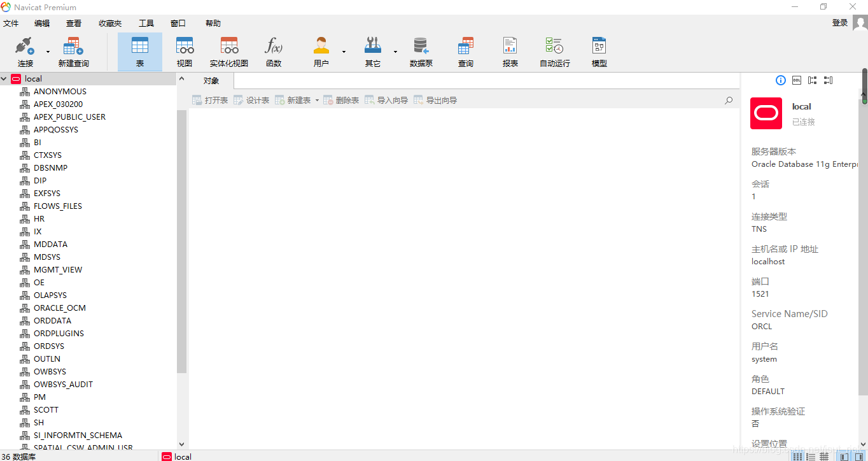Click the blue information circle icon
This screenshot has height=461, width=868.
click(780, 80)
